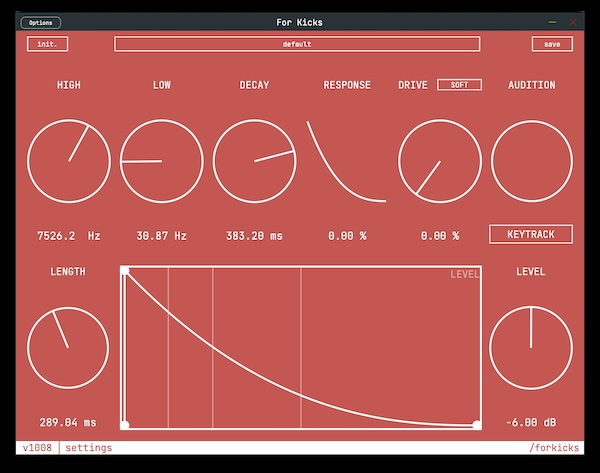
Task: Open the Options menu
Action: (x=41, y=23)
